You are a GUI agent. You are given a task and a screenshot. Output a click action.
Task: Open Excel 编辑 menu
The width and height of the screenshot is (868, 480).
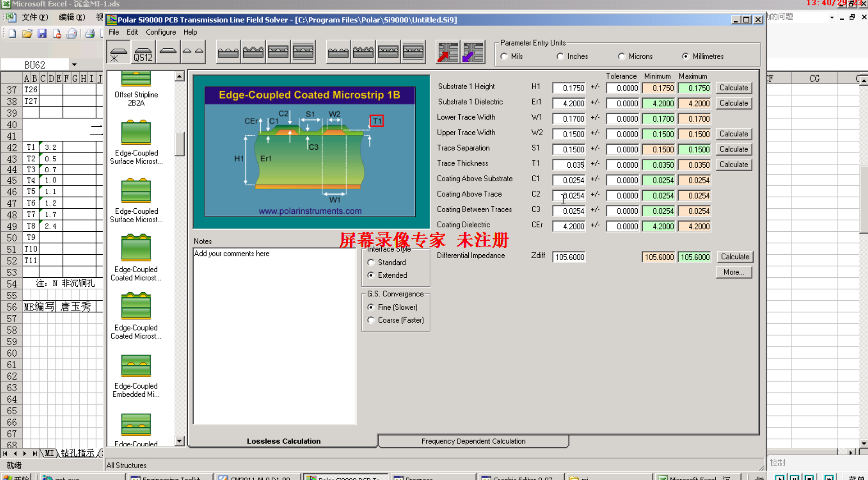(72, 17)
